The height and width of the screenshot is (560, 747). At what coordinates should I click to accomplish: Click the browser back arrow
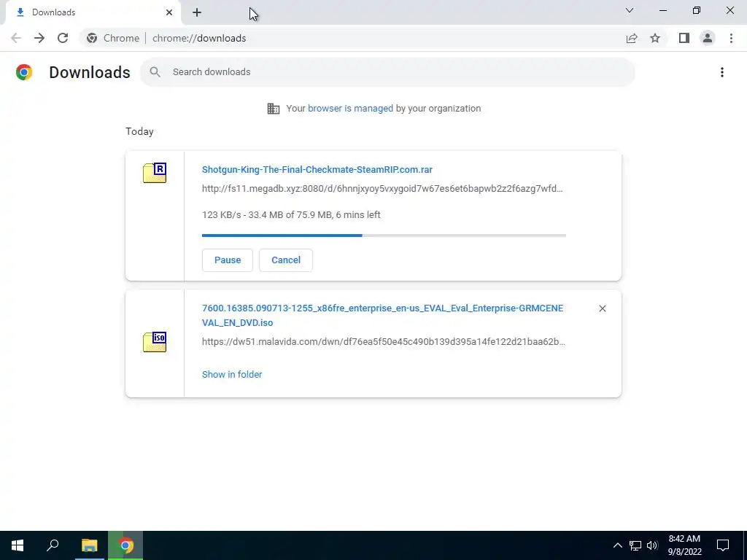16,38
